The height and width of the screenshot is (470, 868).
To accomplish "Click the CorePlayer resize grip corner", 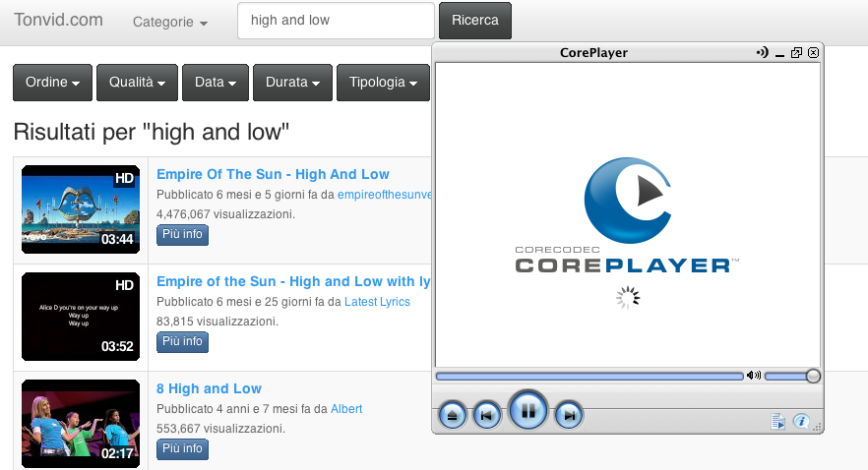I will click(817, 427).
